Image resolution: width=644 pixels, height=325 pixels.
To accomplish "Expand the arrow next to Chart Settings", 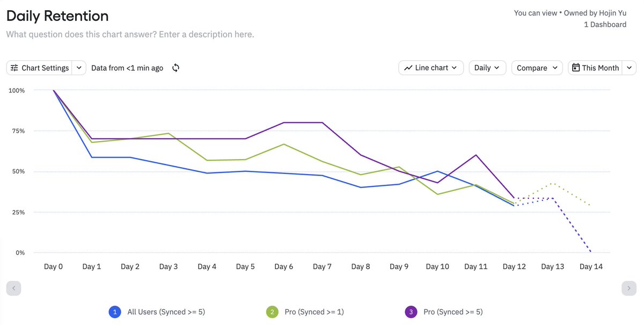I will 79,68.
